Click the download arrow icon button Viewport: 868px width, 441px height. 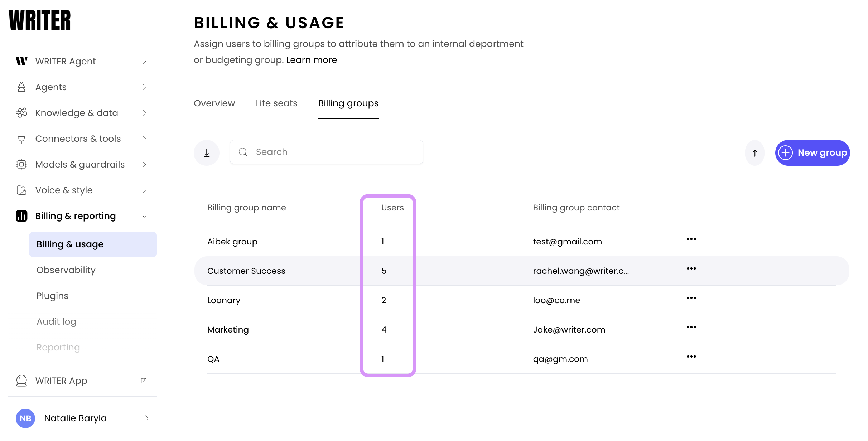(207, 153)
